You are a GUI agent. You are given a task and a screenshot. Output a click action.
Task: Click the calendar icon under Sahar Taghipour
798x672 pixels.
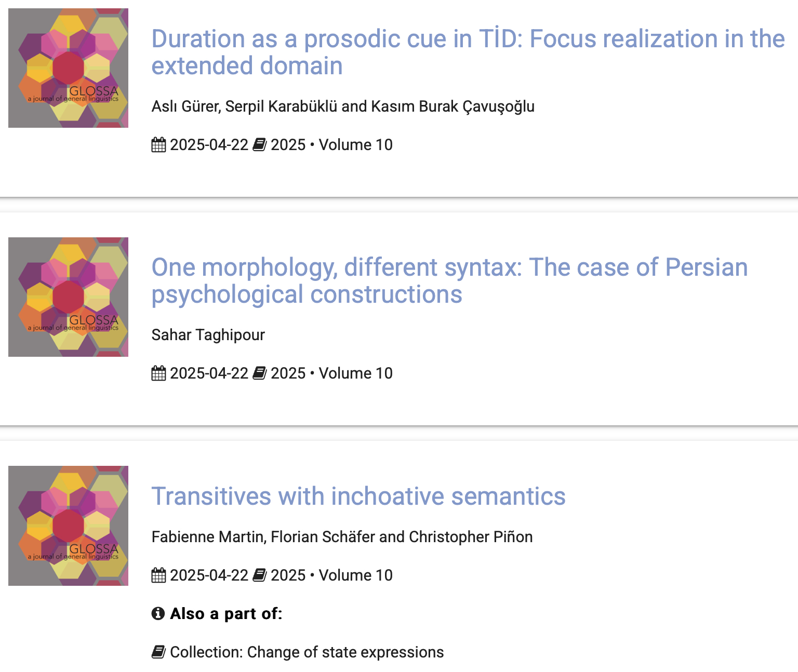[x=158, y=373]
